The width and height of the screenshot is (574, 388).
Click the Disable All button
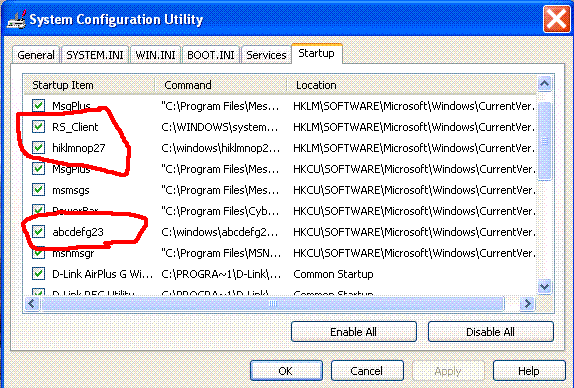click(491, 332)
